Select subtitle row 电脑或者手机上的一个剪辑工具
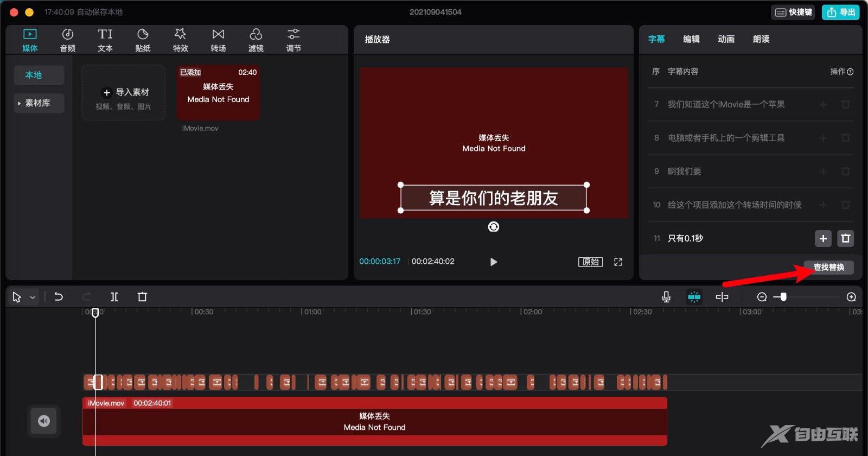This screenshot has width=868, height=456. 751,138
